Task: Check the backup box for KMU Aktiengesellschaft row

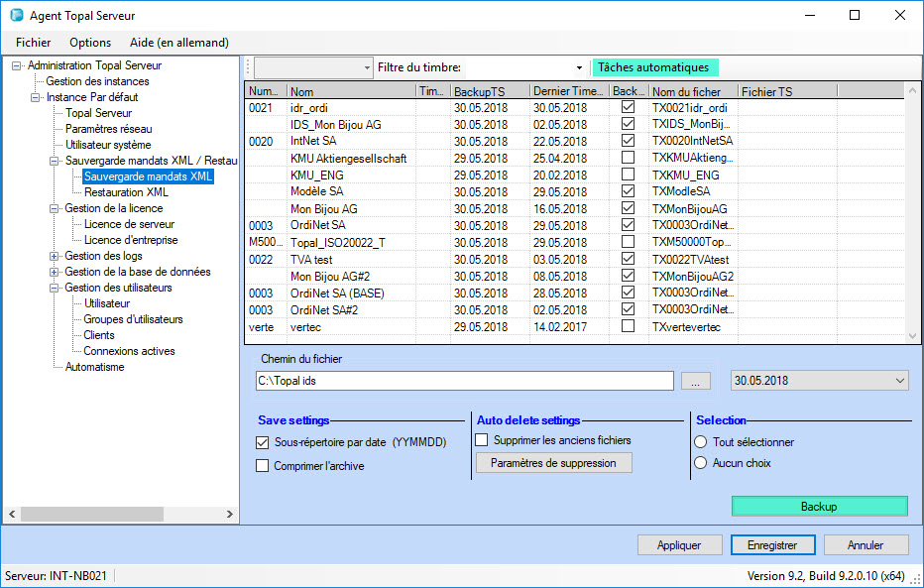Action: point(627,159)
